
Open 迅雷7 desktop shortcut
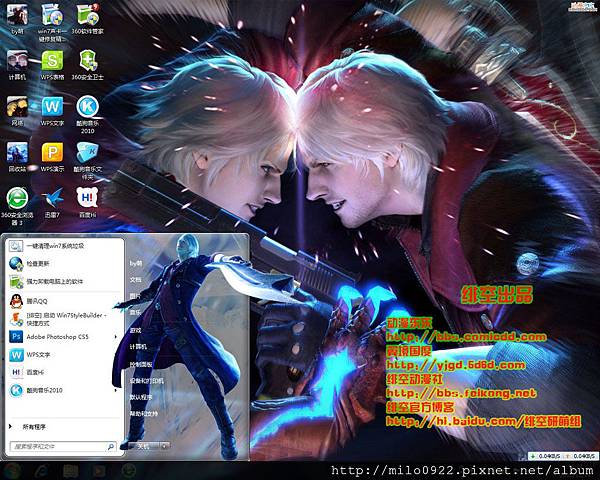point(52,203)
